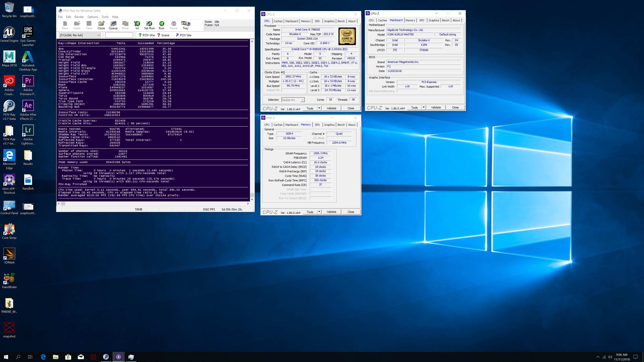
Task: Open taskbar Search icon
Action: pos(18,357)
